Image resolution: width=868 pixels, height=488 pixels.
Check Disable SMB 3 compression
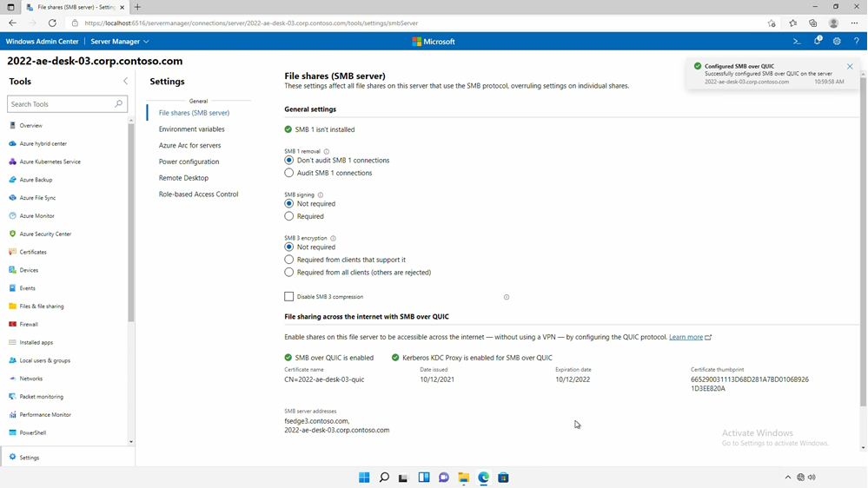pos(289,297)
